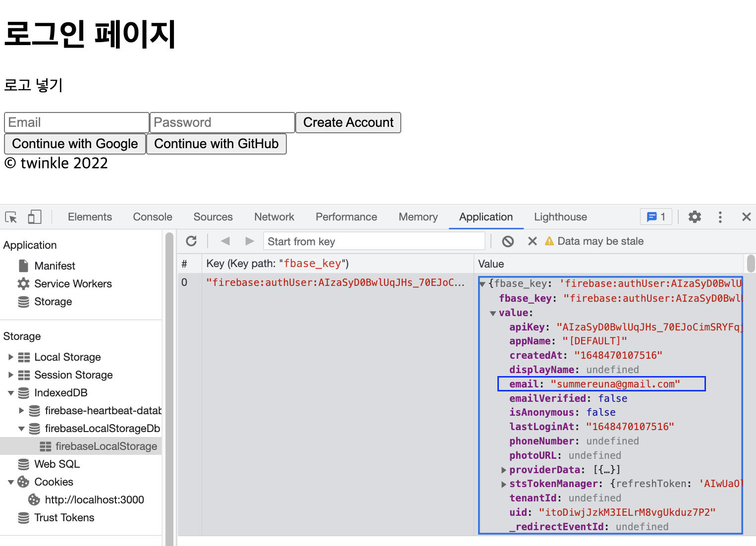
Task: Click the lastLoginAt value line
Action: (x=592, y=427)
